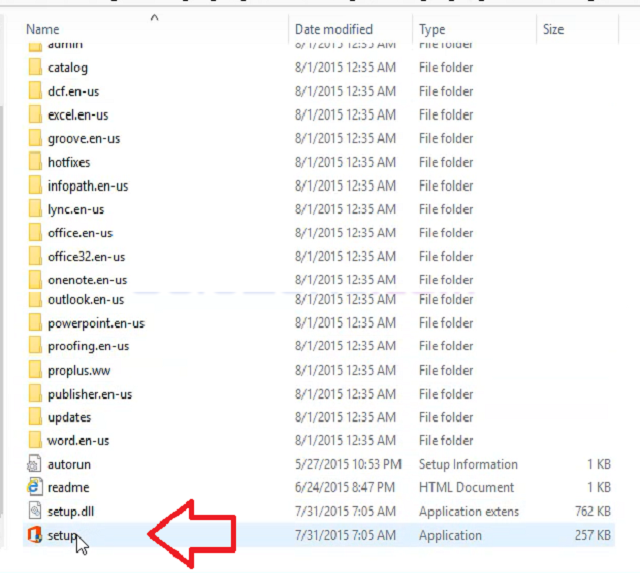The width and height of the screenshot is (640, 573).
Task: Select the outlook.en-us folder name
Action: [x=86, y=299]
